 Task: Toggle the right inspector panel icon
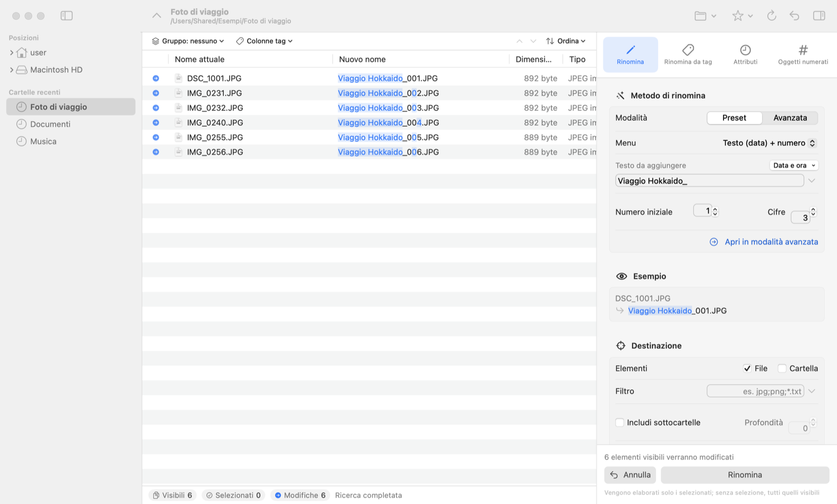(x=819, y=16)
